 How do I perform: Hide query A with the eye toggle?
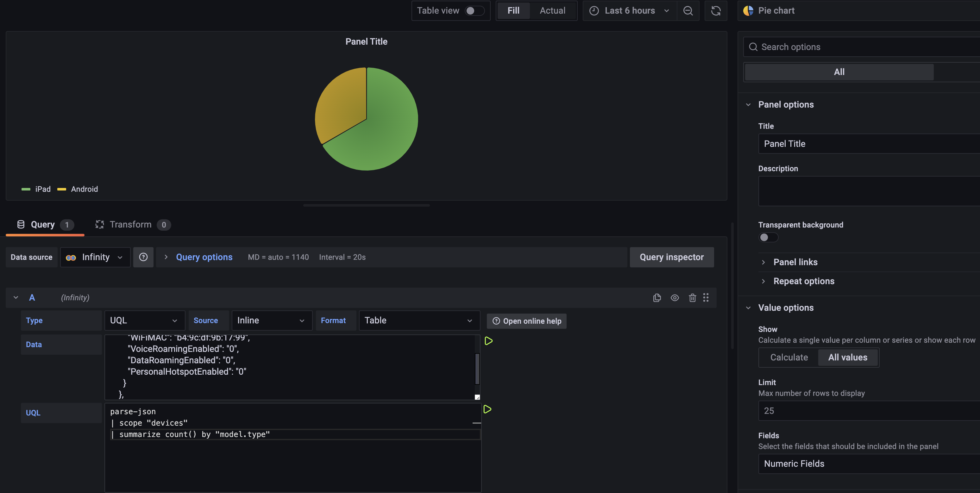[675, 297]
